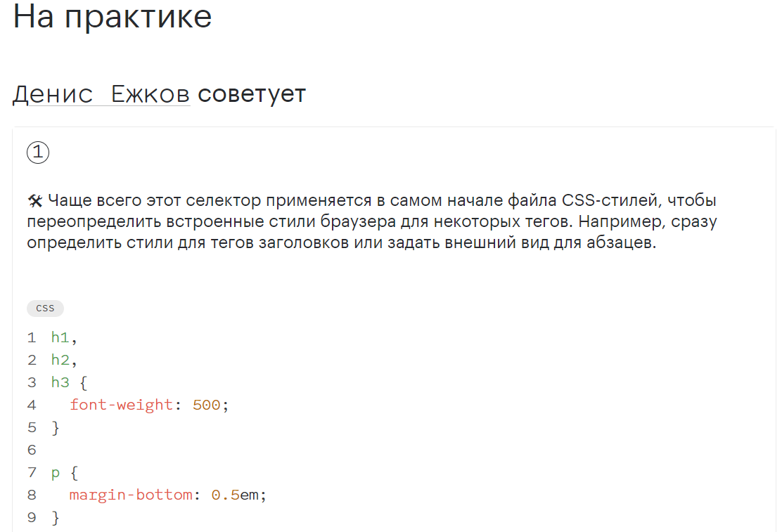782x532 pixels.
Task: Click the h3 selector in code
Action: click(60, 382)
